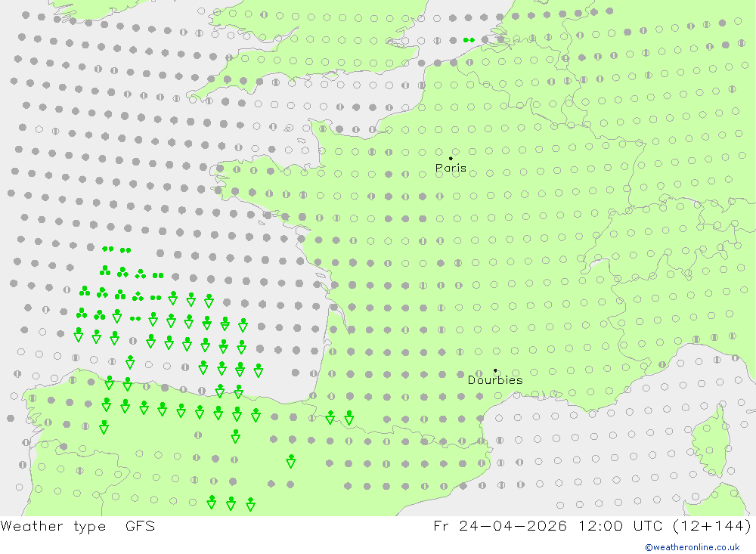
Task: Click the GFS model label
Action: [x=141, y=525]
